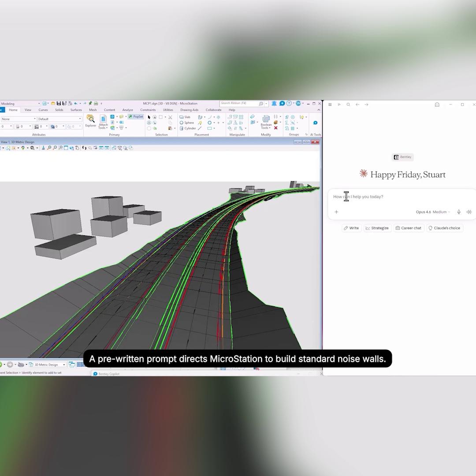
Task: Click the voice mode waveform icon
Action: tap(469, 212)
